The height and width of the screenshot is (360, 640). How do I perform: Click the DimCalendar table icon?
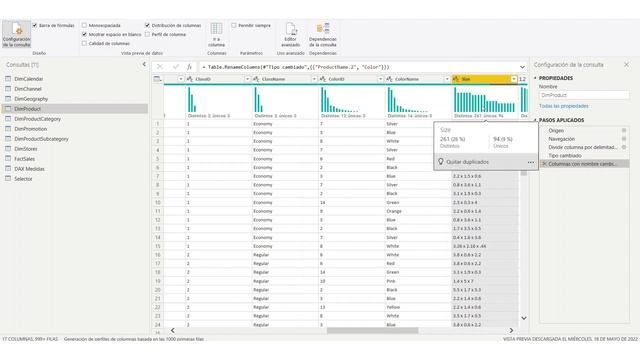[8, 78]
